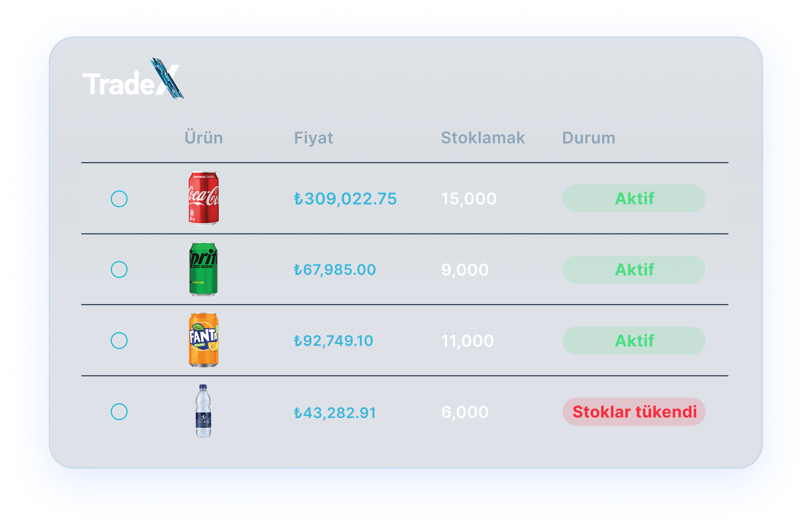Click the price ₺309,022.75

[345, 199]
